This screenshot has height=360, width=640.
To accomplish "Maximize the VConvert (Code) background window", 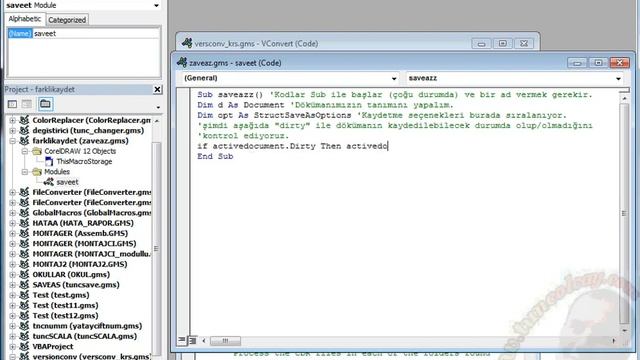I will click(502, 43).
